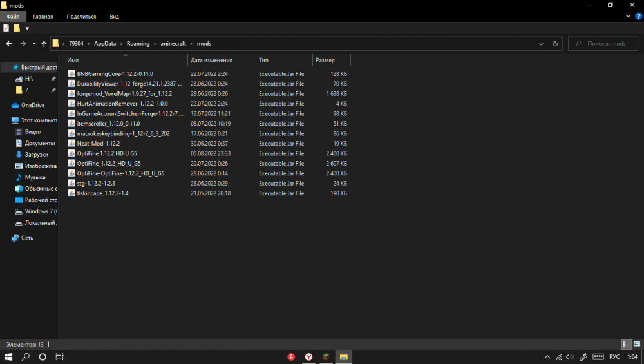Click the mods breadcrumb segment

coord(204,44)
